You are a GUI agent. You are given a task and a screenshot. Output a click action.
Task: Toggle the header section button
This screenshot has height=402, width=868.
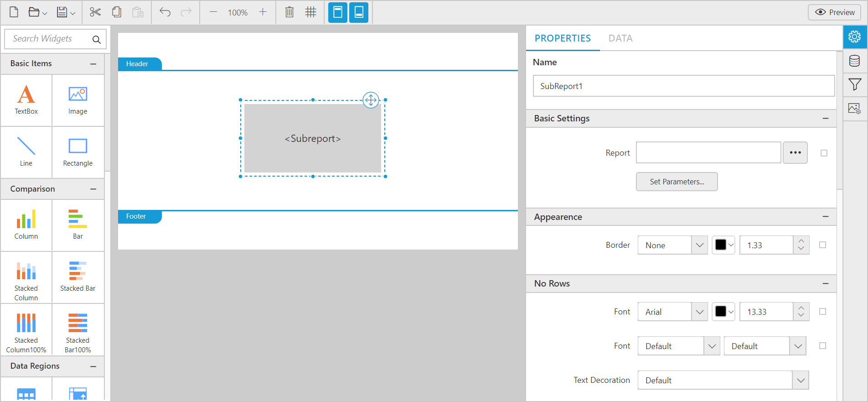(338, 12)
